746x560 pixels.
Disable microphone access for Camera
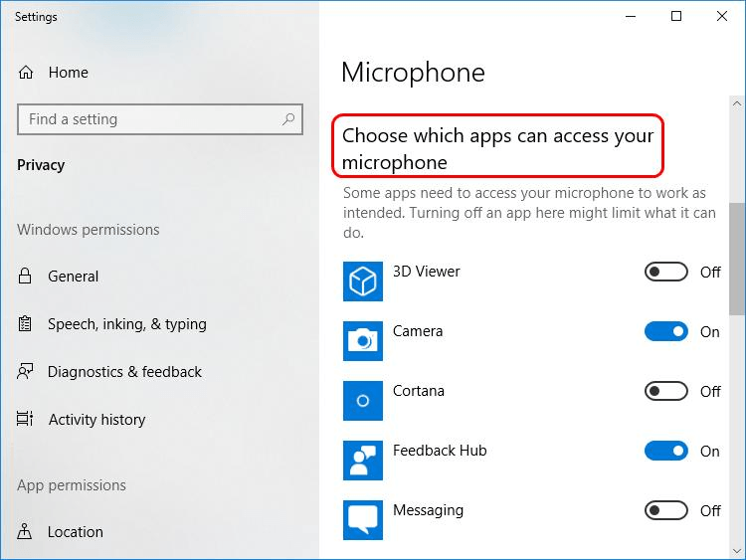pyautogui.click(x=666, y=332)
